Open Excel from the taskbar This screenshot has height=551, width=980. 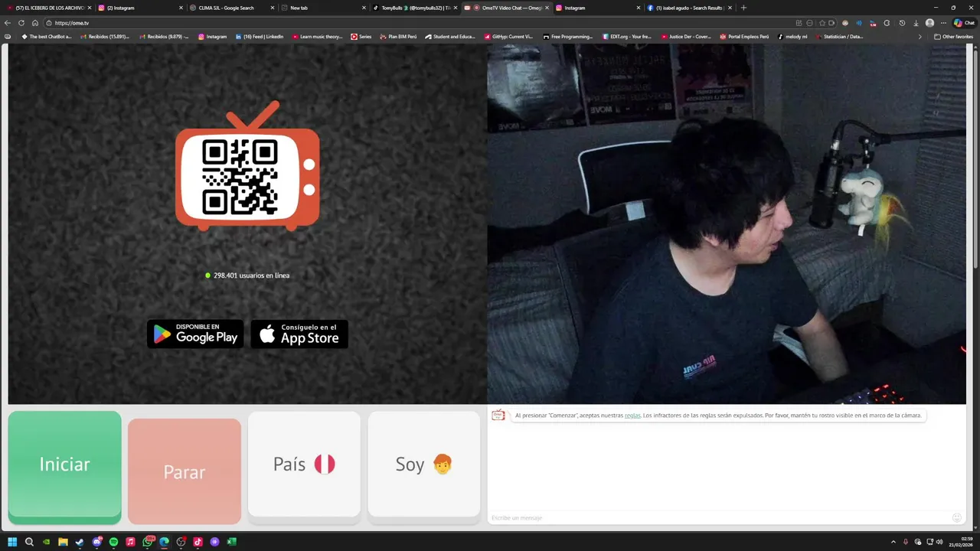[x=231, y=542]
